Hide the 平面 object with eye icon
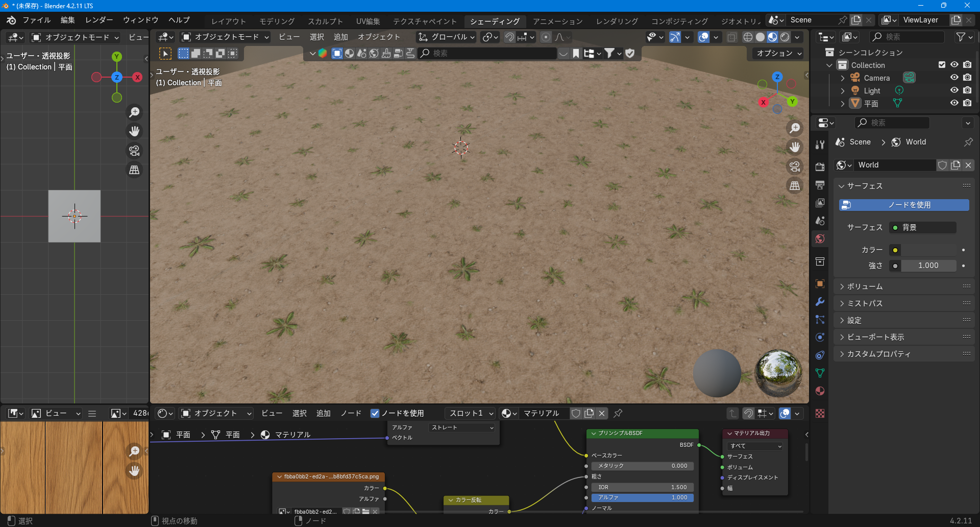Viewport: 980px width, 527px height. click(x=954, y=103)
